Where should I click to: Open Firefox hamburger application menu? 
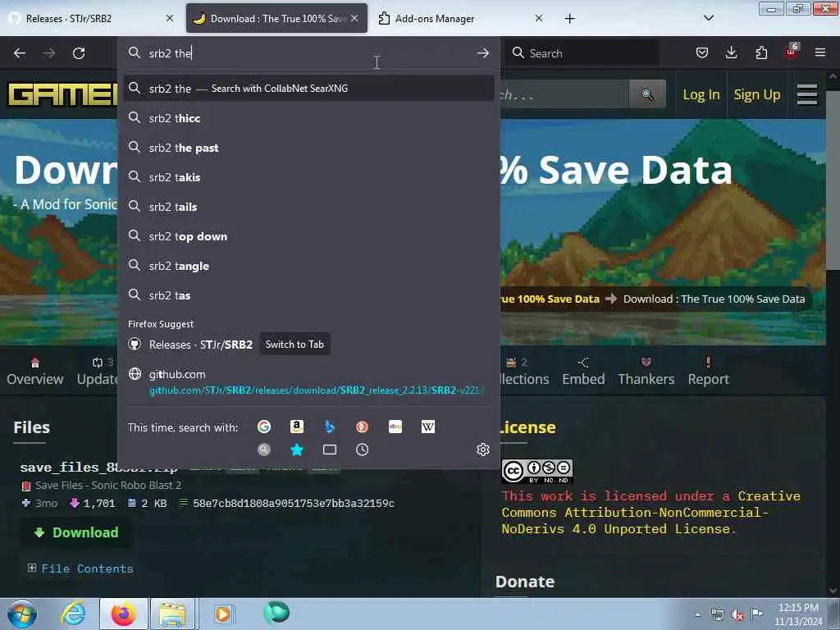(x=820, y=52)
